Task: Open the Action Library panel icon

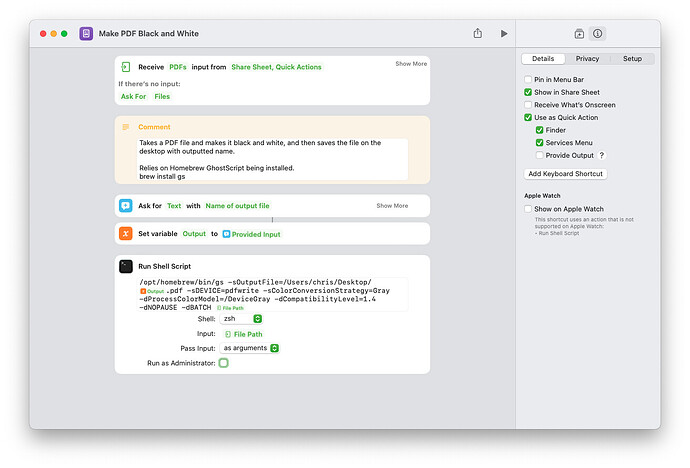Action: click(x=579, y=33)
